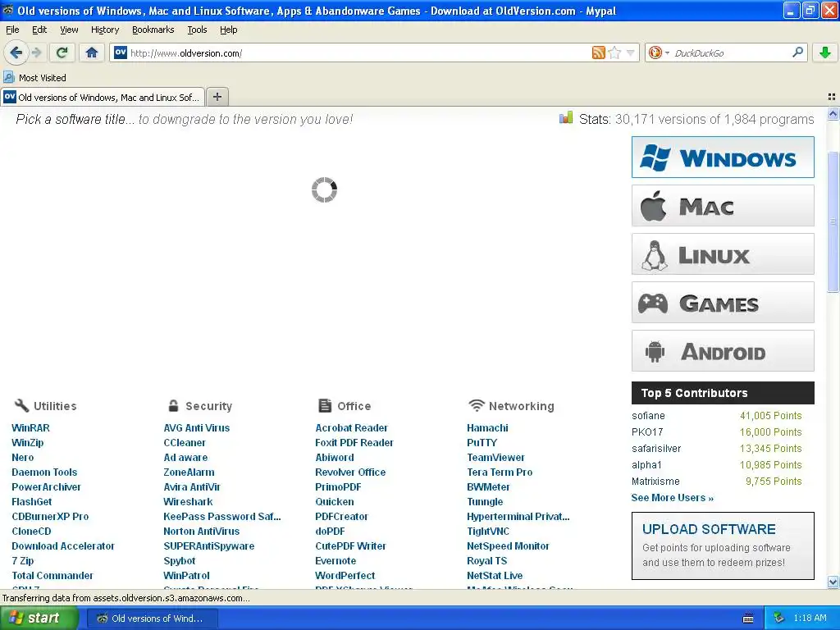Click the on-screen keyboard tray icon

coord(748,619)
